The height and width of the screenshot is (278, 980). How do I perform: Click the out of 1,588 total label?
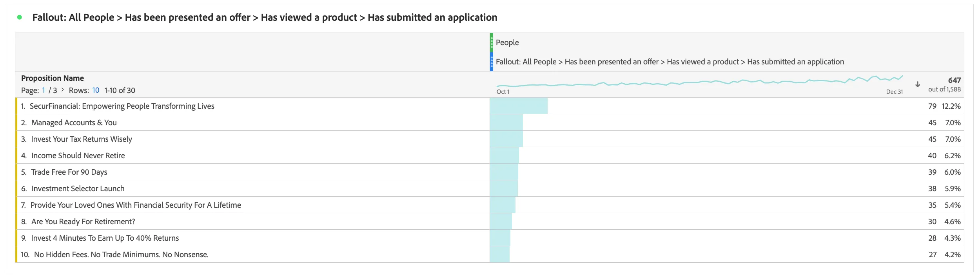coord(944,90)
